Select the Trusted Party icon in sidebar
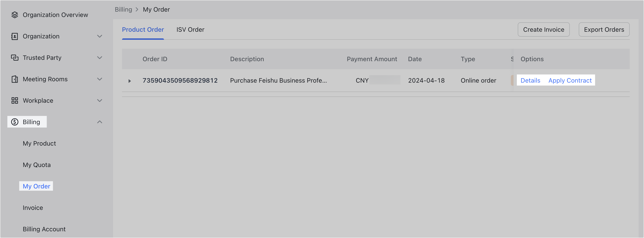644x238 pixels. pyautogui.click(x=15, y=58)
